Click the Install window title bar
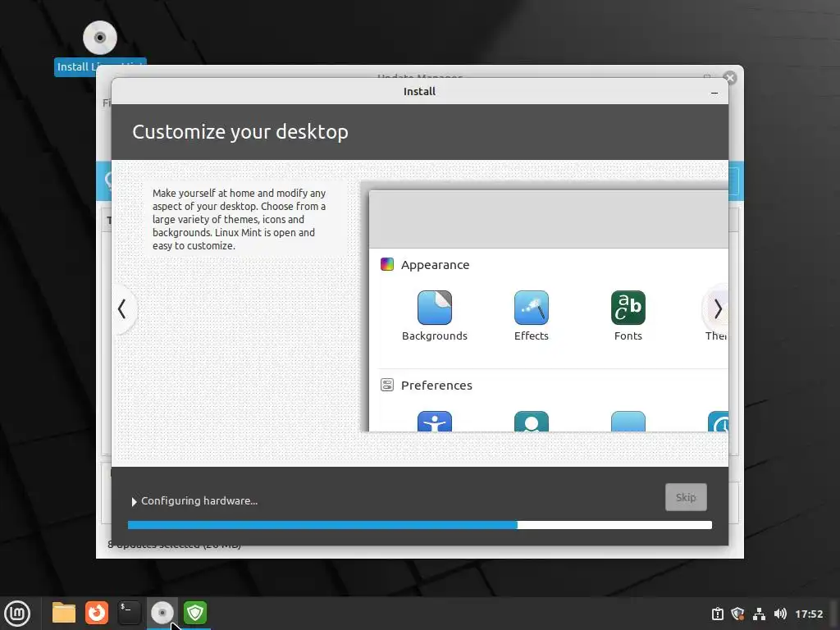 (419, 91)
